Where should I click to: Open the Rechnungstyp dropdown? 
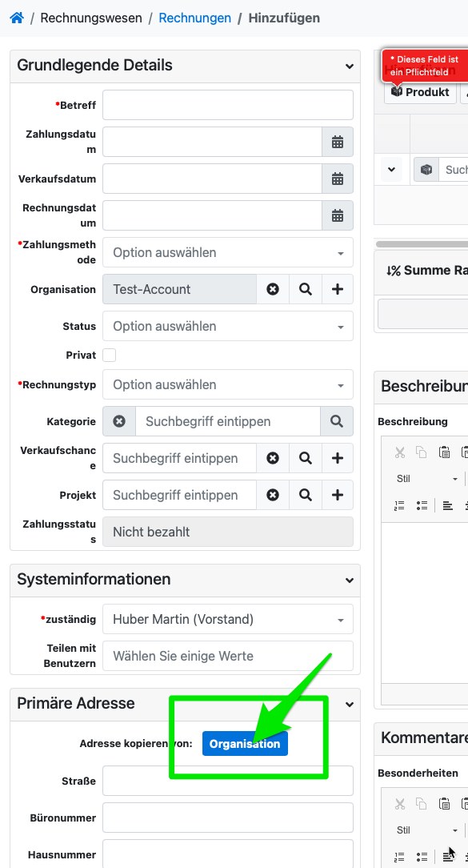pos(228,384)
